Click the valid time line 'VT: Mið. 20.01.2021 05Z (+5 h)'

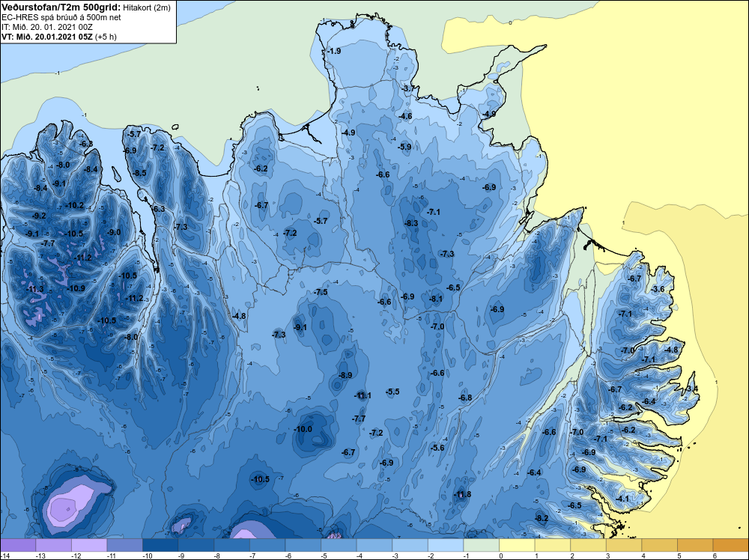(x=58, y=36)
